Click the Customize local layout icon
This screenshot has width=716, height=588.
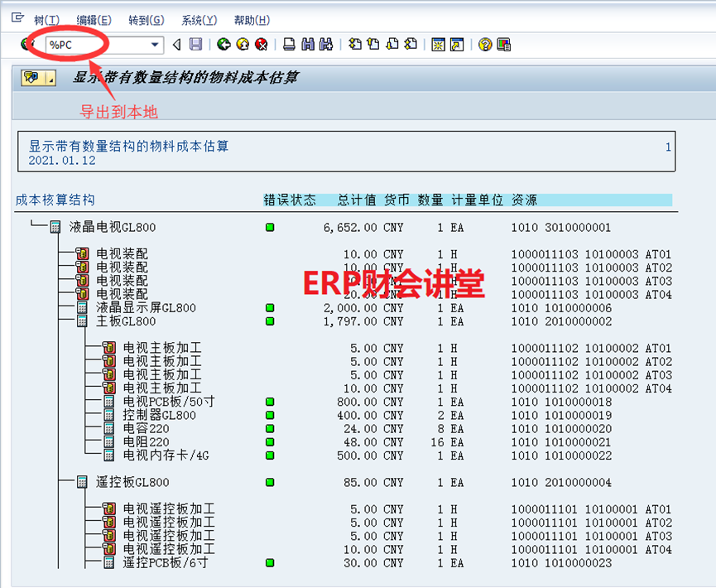[x=503, y=45]
